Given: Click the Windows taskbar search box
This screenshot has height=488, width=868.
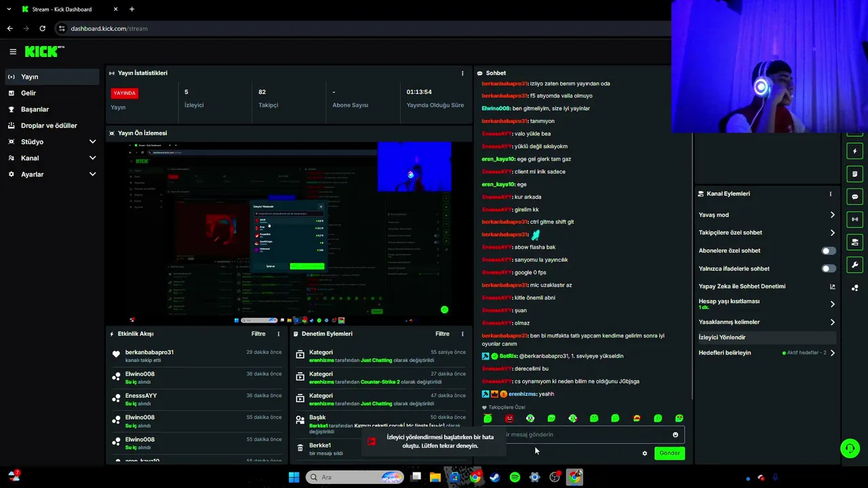Looking at the screenshot, I should pos(355,477).
